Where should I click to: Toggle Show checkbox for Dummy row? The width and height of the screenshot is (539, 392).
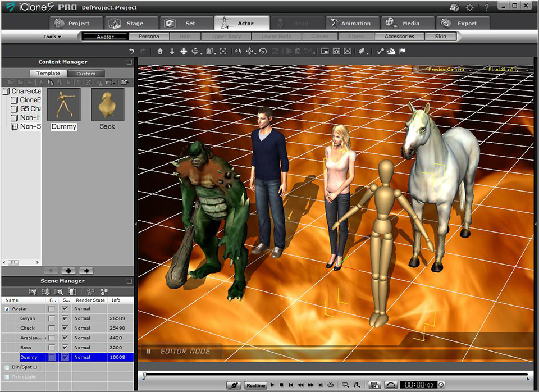[65, 357]
